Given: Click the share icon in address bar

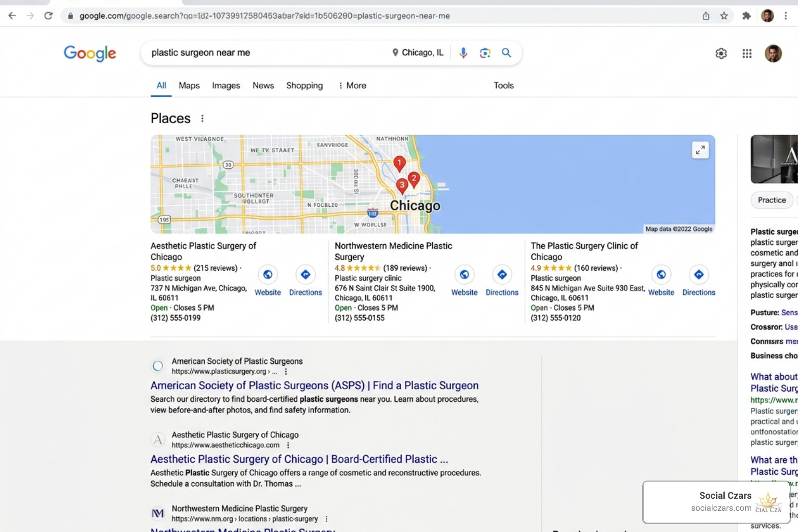Looking at the screenshot, I should (706, 16).
